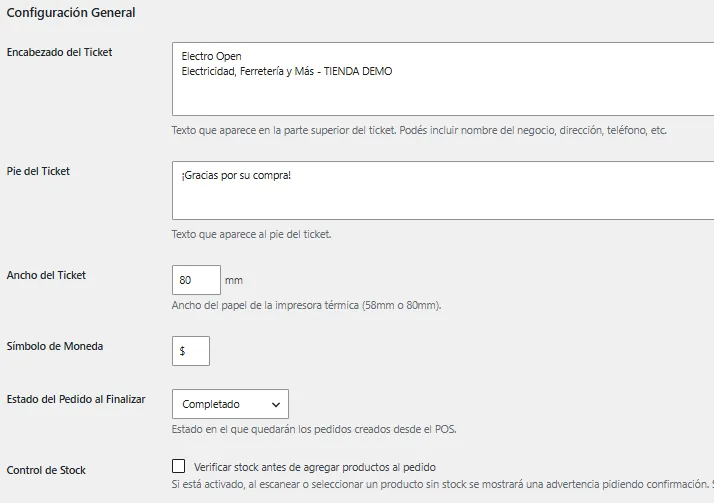Click the 'Ancho del Ticket' label
Image resolution: width=714 pixels, height=503 pixels.
(x=46, y=275)
